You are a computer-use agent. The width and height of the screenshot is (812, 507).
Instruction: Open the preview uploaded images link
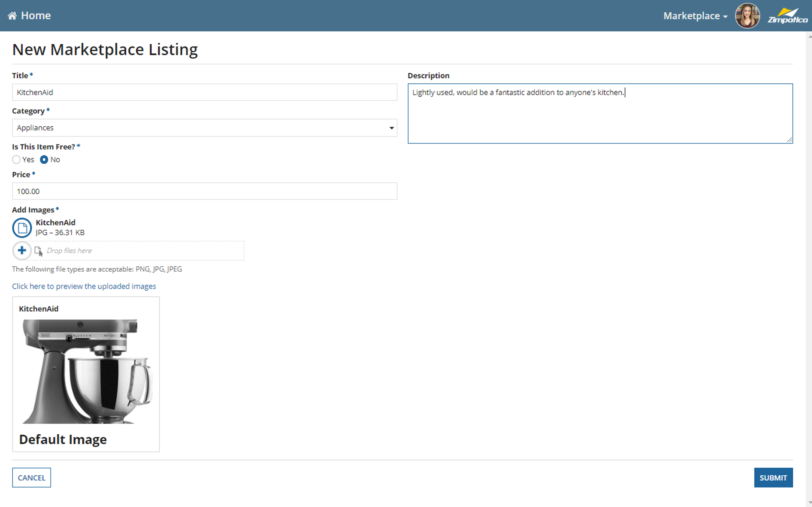pos(84,286)
